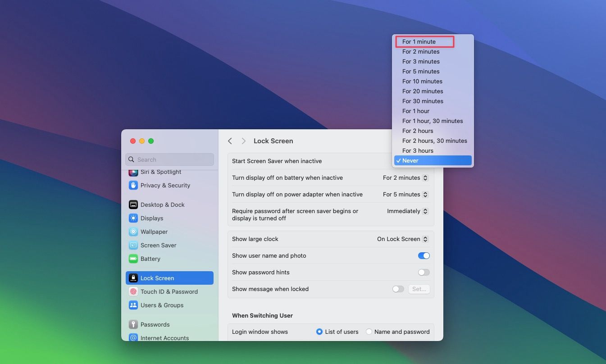606x364 pixels.
Task: Disable the Show user name and photo toggle
Action: click(424, 255)
